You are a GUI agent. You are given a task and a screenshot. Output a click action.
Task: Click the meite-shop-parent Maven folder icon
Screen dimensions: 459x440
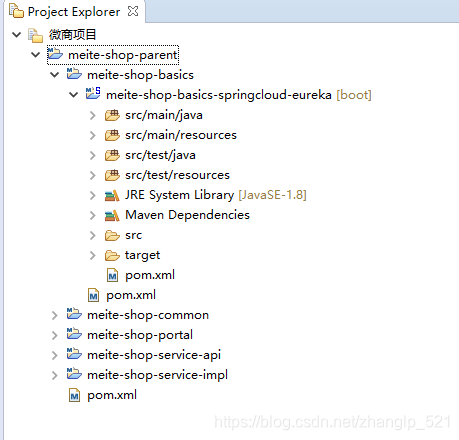55,54
